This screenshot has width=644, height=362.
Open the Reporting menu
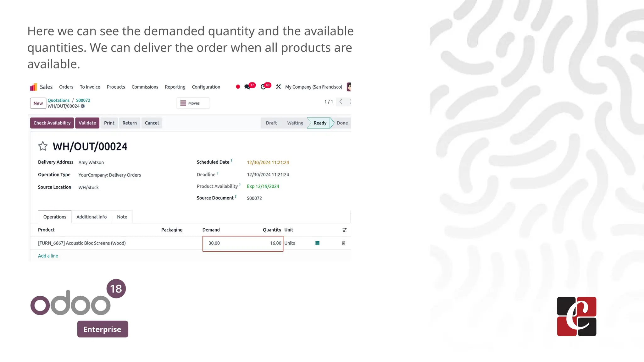click(x=175, y=87)
